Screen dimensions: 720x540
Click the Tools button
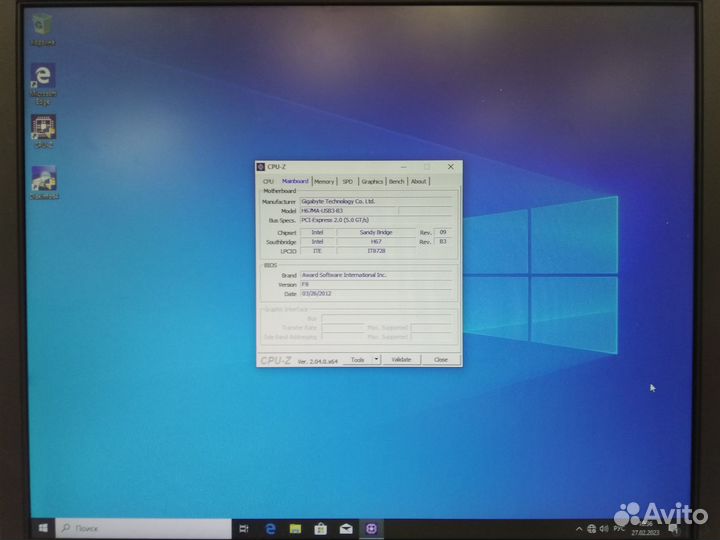coord(358,360)
